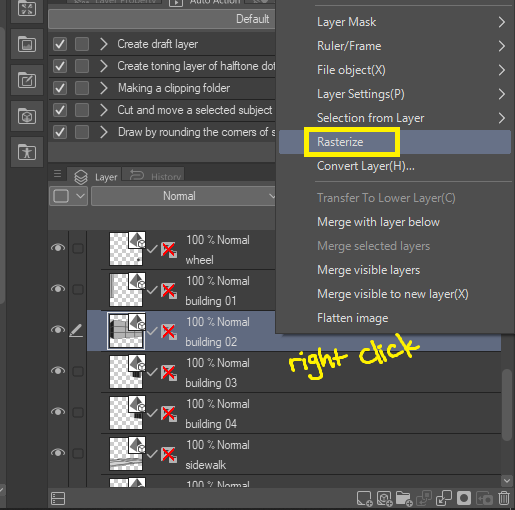
Task: Click the New vector layer icon
Action: pos(384,499)
